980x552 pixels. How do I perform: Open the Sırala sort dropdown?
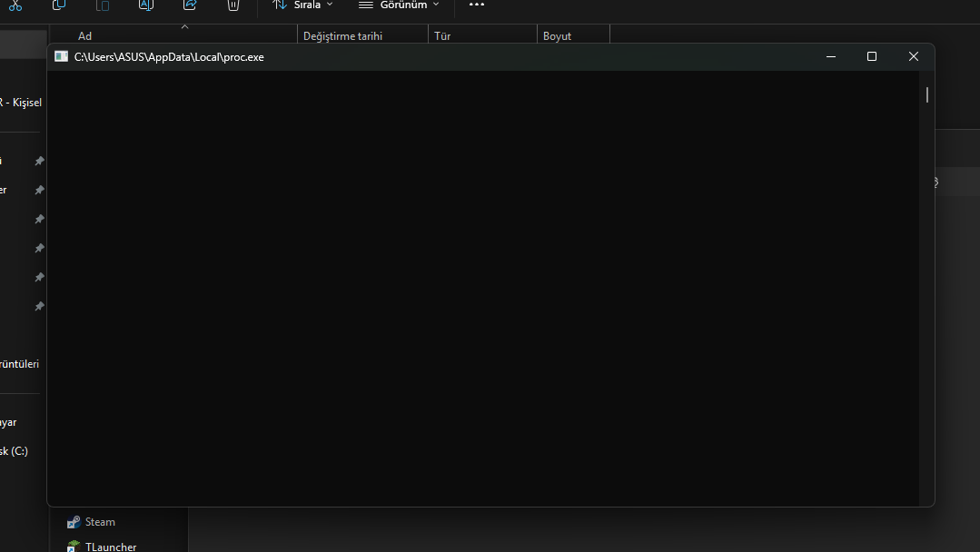303,5
